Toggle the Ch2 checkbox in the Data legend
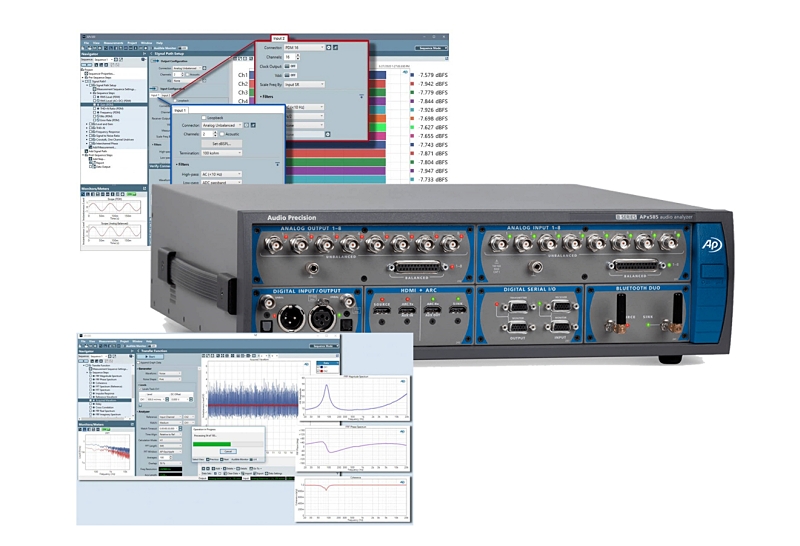This screenshot has width=800, height=546. [318, 371]
